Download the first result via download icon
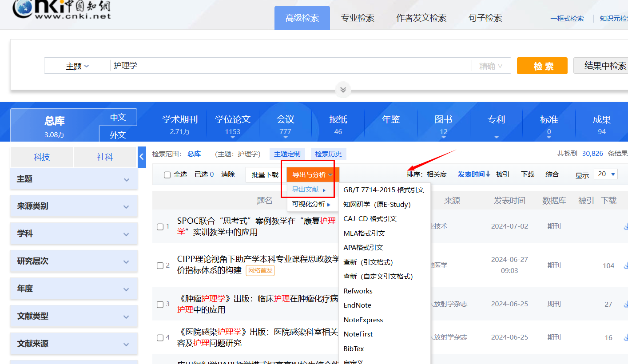 coord(626,226)
